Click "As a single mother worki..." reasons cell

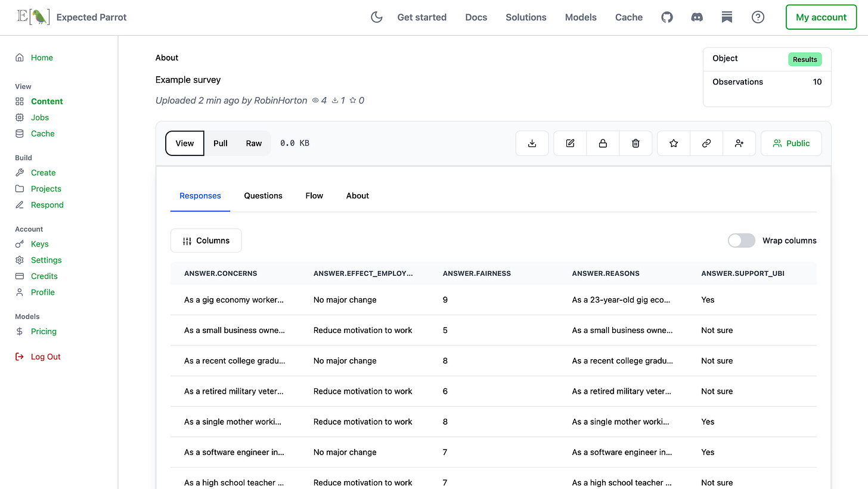coord(621,422)
